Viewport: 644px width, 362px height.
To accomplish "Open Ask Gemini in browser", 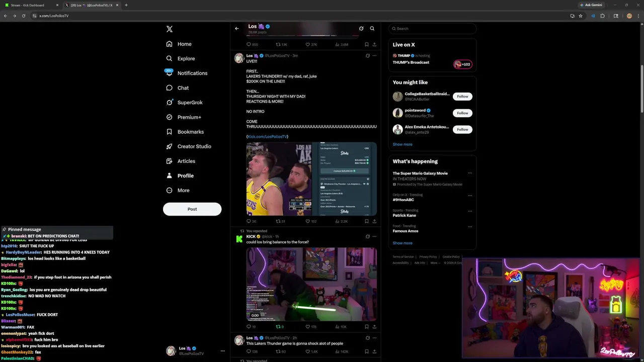I will 591,5.
